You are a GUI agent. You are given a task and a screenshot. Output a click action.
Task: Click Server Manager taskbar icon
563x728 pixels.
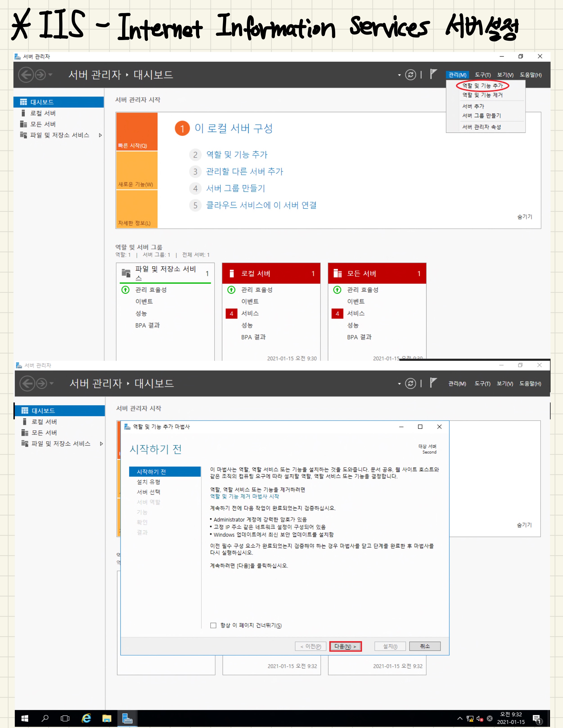[127, 718]
